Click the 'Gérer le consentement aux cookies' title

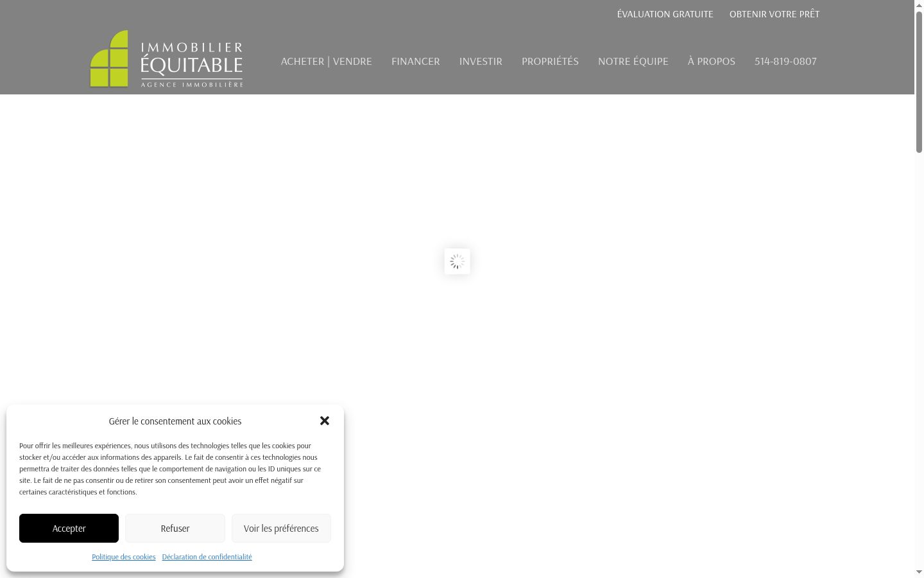coord(175,421)
